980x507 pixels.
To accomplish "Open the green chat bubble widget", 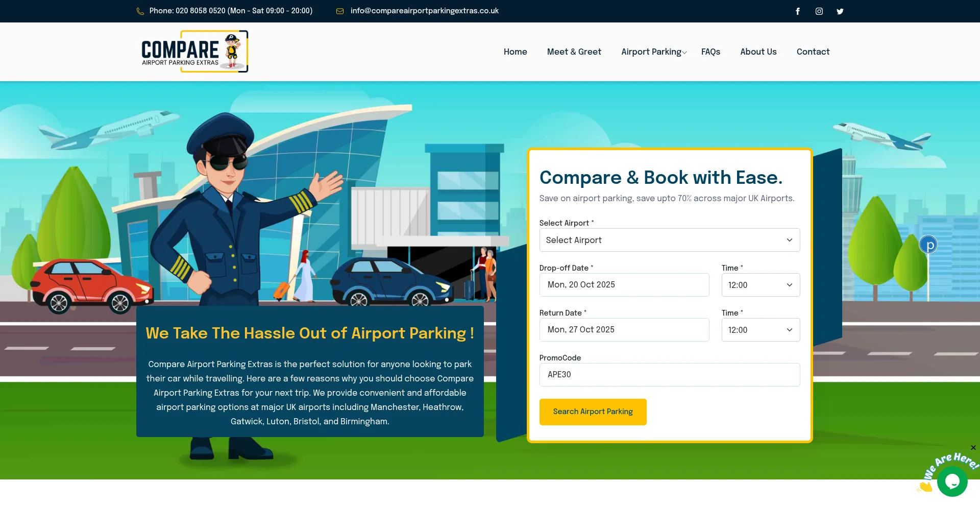I will click(952, 481).
